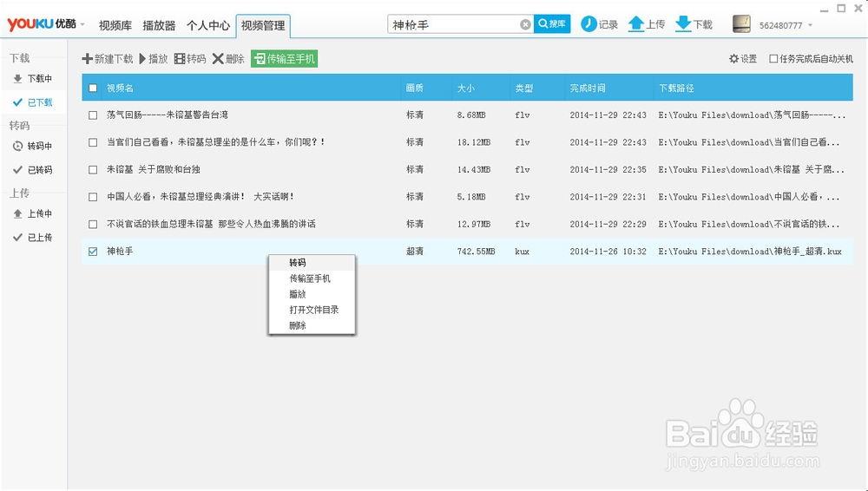868x491 pixels.
Task: Click the 下载 download arrow icon
Action: click(684, 23)
